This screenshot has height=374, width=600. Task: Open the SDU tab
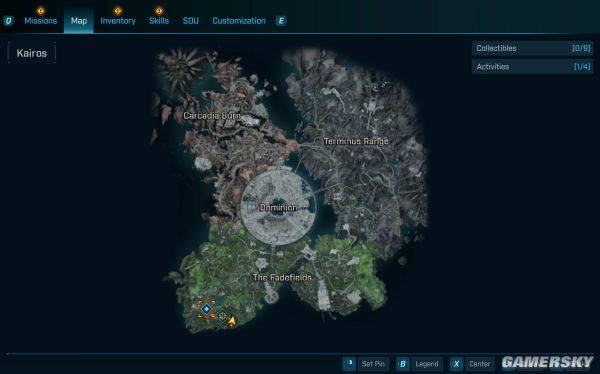[191, 21]
